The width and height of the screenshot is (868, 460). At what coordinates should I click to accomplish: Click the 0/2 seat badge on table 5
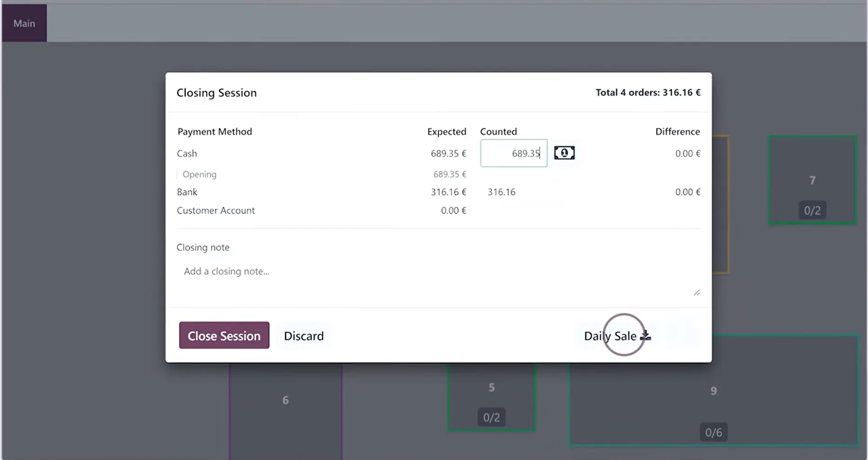click(491, 417)
